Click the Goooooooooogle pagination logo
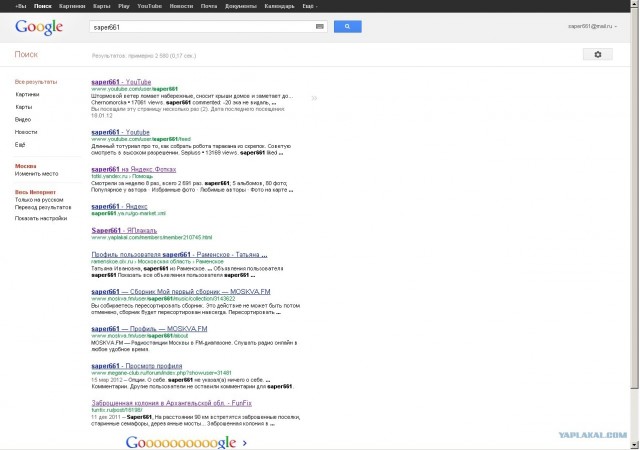640x450 pixels. coord(181,442)
